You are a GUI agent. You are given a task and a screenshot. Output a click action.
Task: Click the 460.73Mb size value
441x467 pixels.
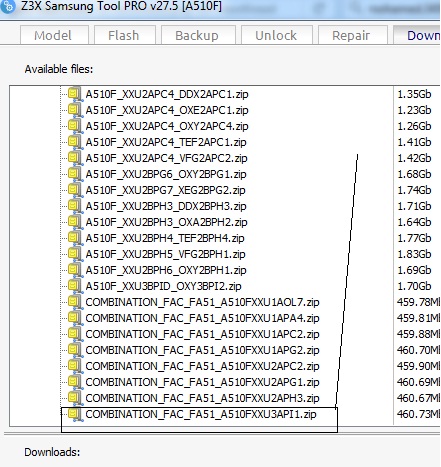[x=419, y=414]
